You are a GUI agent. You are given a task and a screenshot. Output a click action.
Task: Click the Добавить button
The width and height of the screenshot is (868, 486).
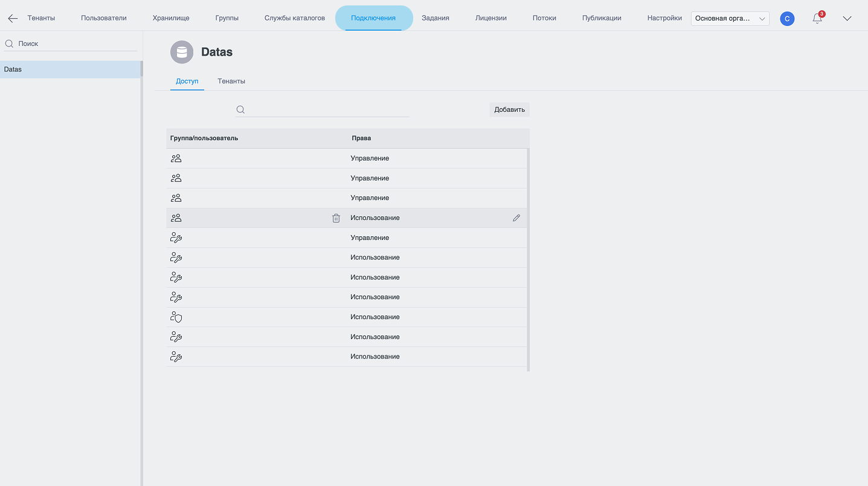[x=509, y=109]
